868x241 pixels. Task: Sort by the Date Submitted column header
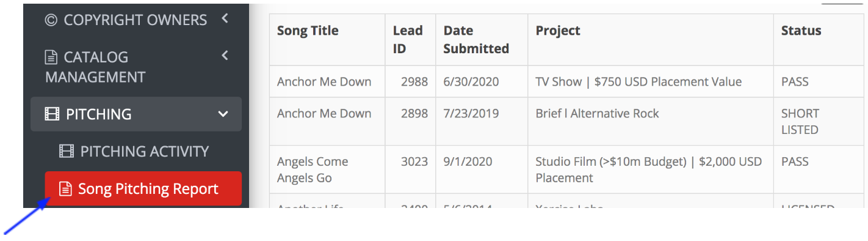[476, 39]
